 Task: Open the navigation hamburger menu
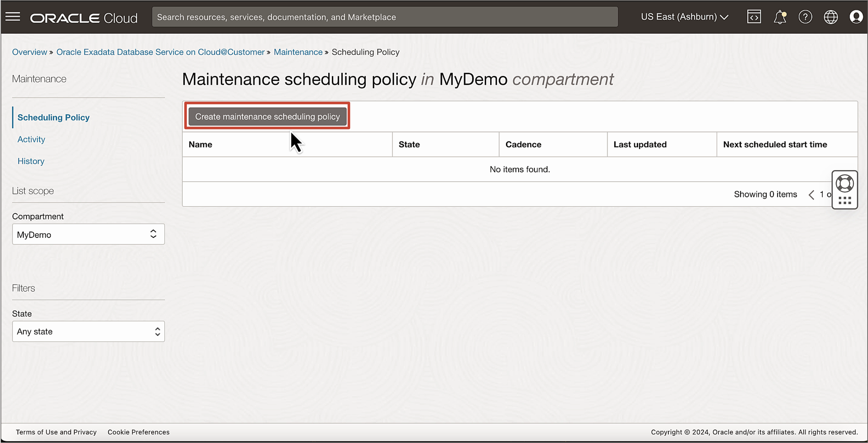point(13,16)
